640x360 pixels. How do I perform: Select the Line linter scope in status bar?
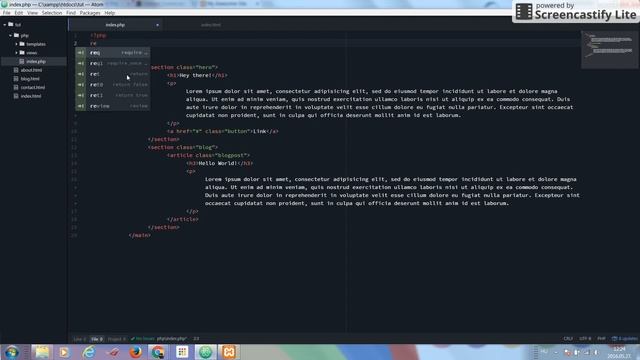tap(79, 339)
